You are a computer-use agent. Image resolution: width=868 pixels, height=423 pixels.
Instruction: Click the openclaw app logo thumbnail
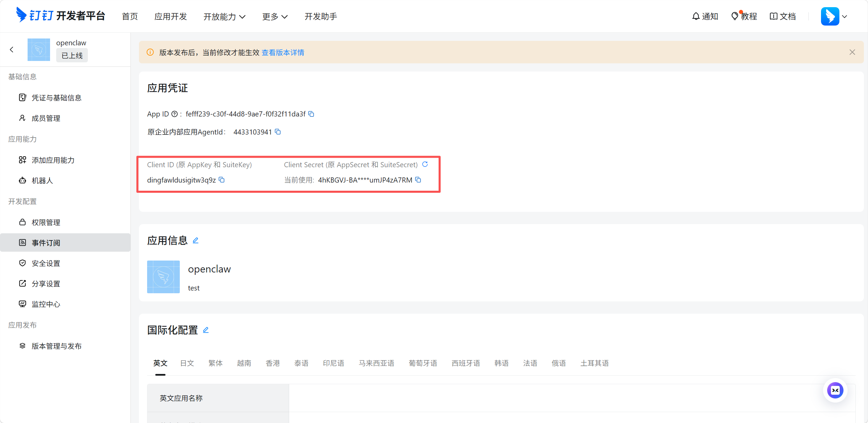click(x=163, y=277)
